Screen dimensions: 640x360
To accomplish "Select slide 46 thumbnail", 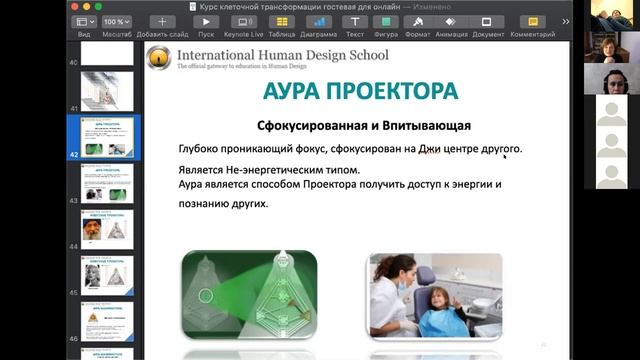I will tap(107, 322).
